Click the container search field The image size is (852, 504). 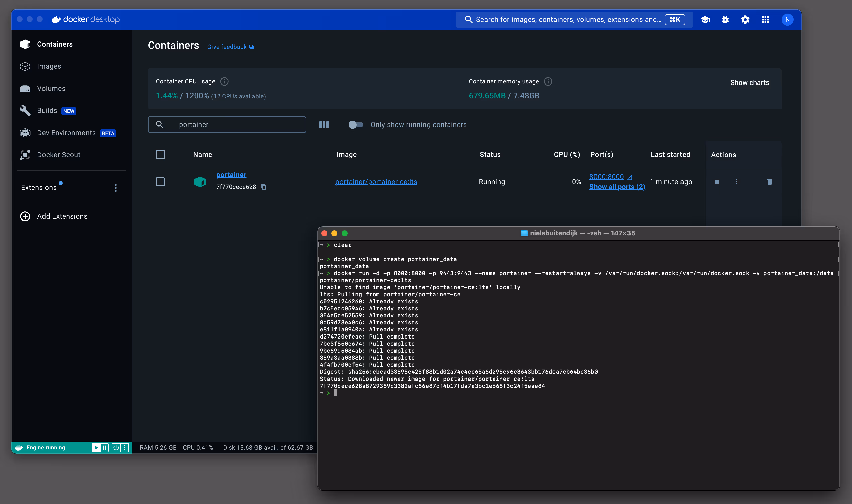coord(227,125)
